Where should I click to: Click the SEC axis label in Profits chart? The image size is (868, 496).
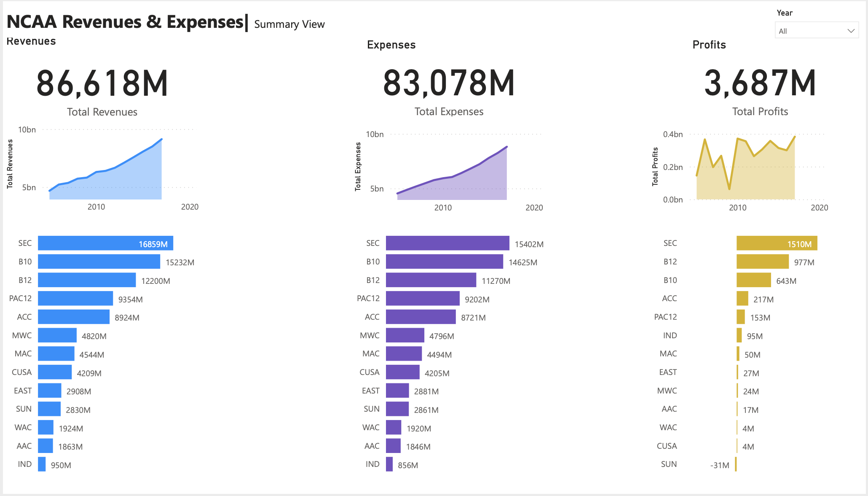pos(669,243)
